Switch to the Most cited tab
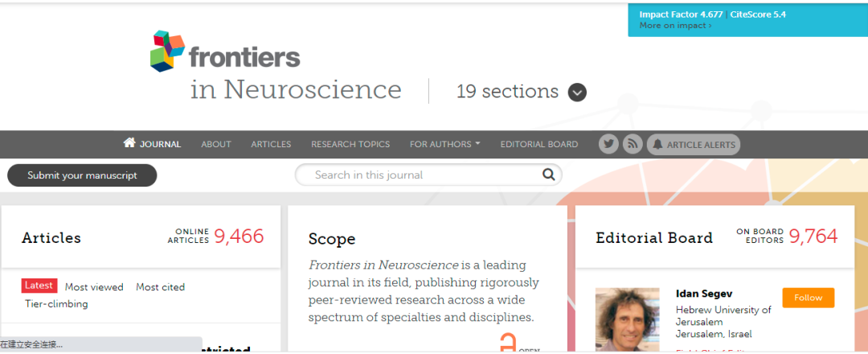 pos(160,287)
